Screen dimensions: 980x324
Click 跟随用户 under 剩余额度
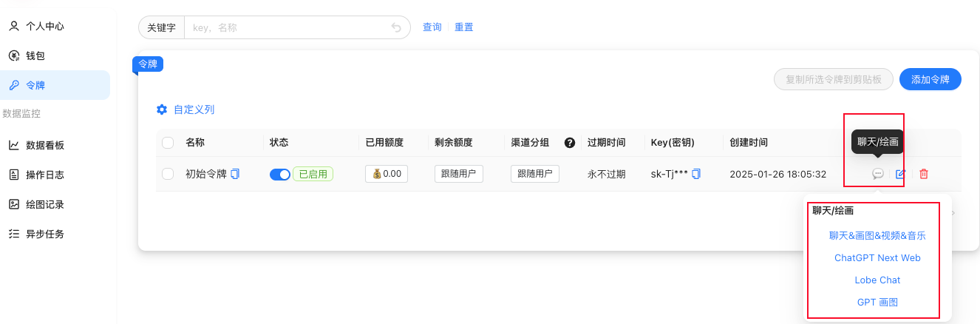tap(458, 174)
